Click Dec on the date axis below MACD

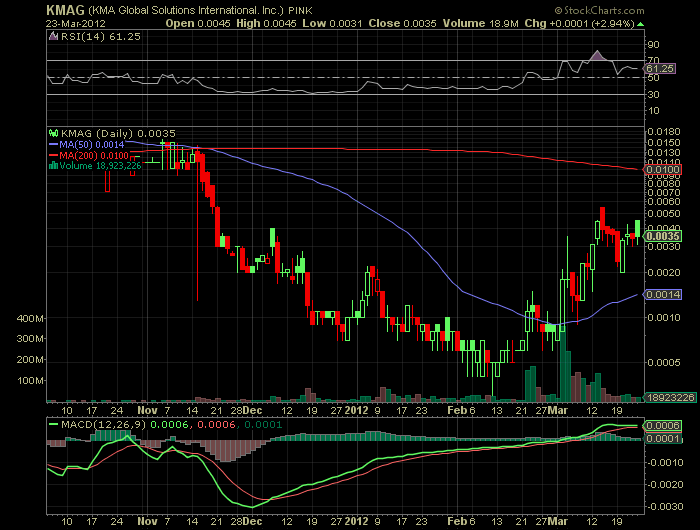coord(253,521)
